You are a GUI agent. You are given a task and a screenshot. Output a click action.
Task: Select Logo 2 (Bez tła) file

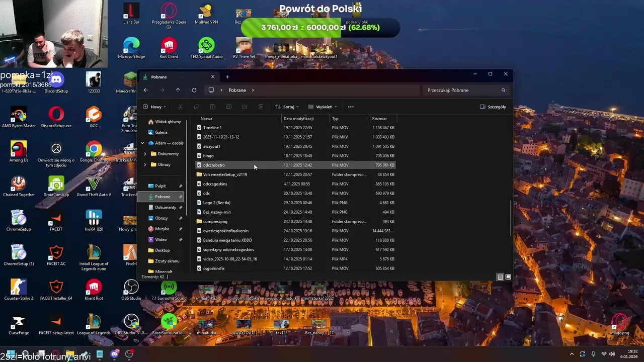296,203
